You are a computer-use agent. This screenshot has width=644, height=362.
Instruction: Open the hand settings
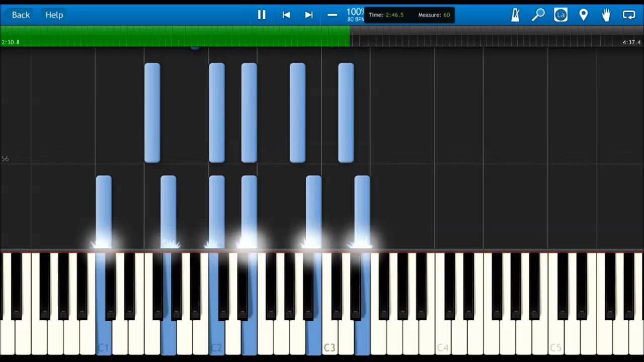[606, 15]
